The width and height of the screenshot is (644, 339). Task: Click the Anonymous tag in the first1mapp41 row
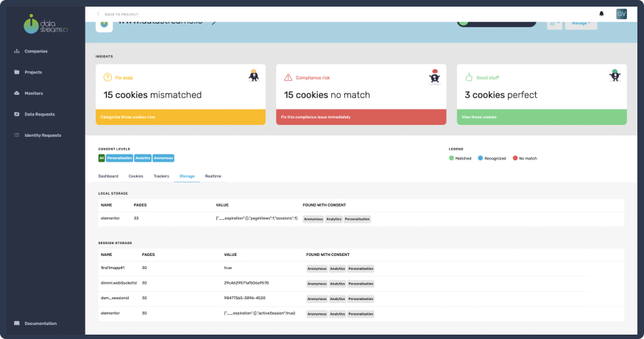tap(317, 269)
